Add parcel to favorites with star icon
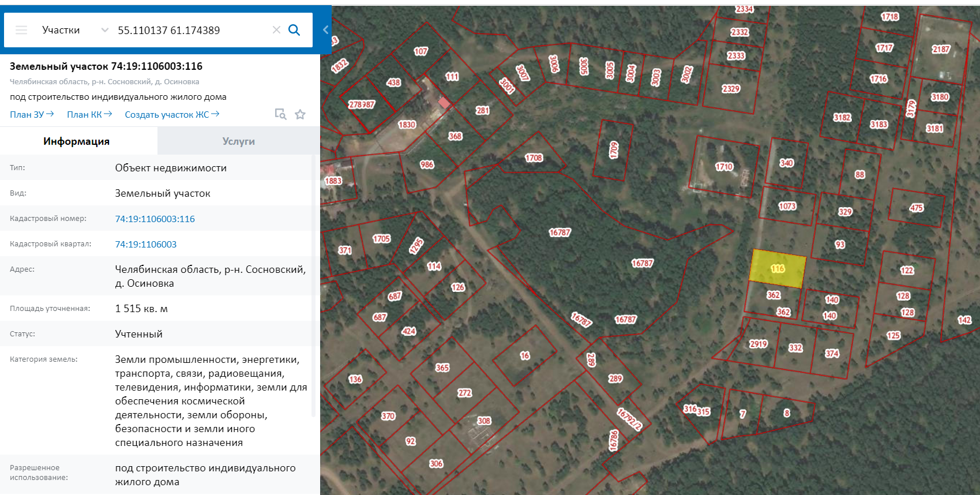The image size is (980, 495). click(x=300, y=114)
